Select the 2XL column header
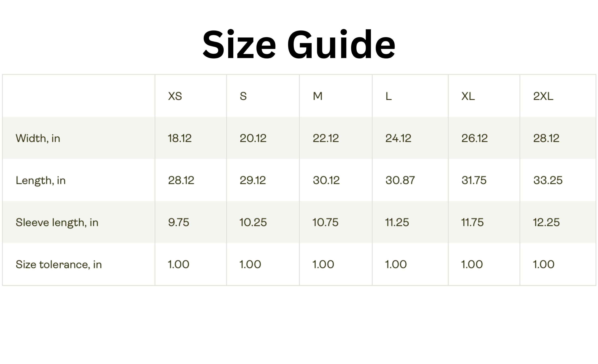This screenshot has height=364, width=598. pos(543,96)
